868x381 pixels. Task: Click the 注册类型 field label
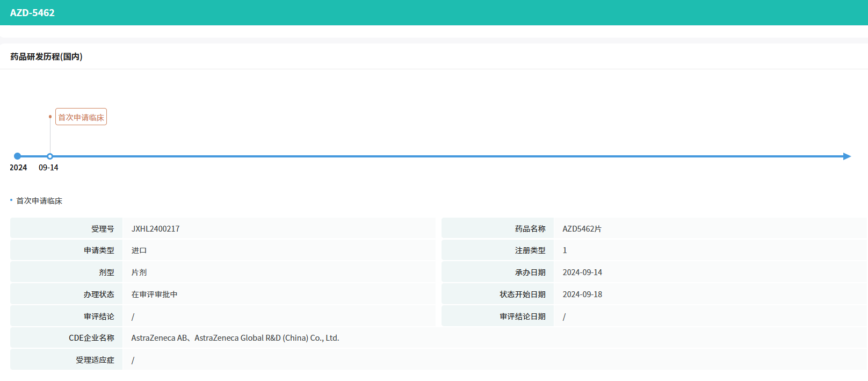(530, 250)
